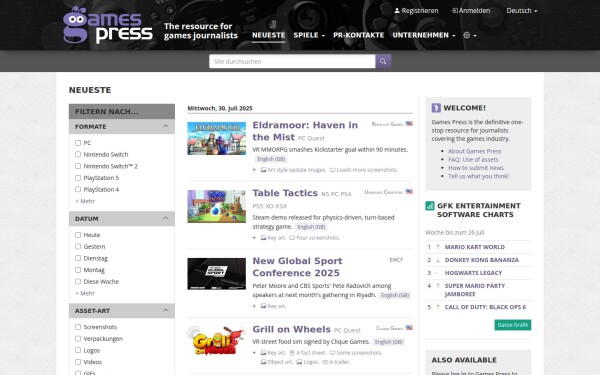Click image icon next to Art style update images

tap(263, 170)
